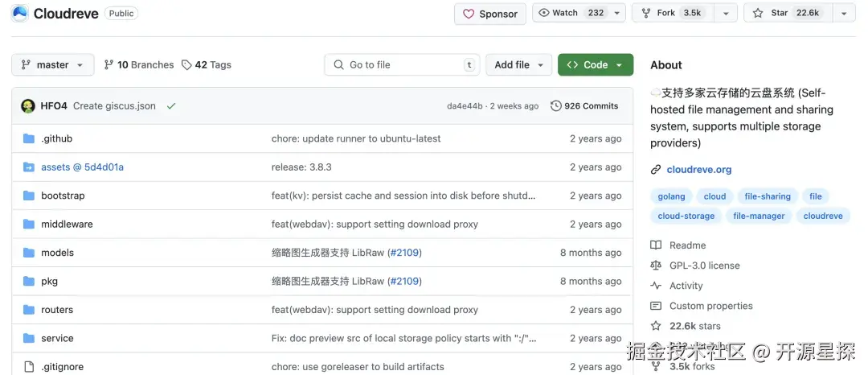Screen dimensions: 868x375
Task: Open the 42 Tags link
Action: tap(207, 65)
